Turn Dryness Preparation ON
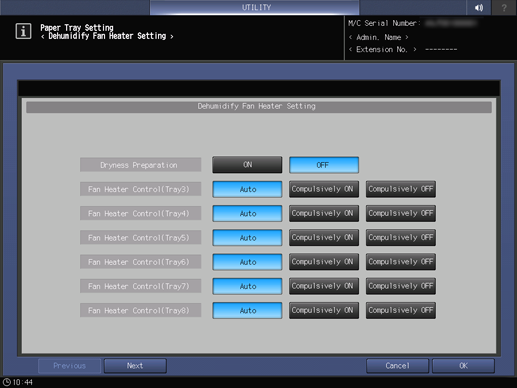The height and width of the screenshot is (388, 517). 247,165
